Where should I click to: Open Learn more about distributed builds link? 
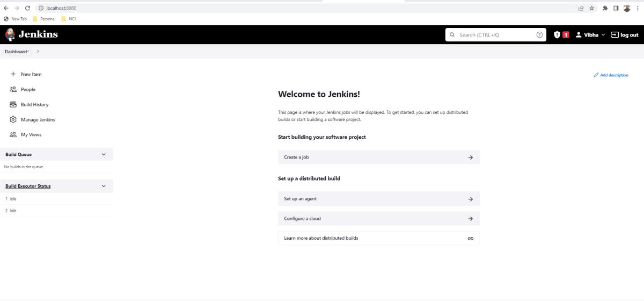click(378, 238)
